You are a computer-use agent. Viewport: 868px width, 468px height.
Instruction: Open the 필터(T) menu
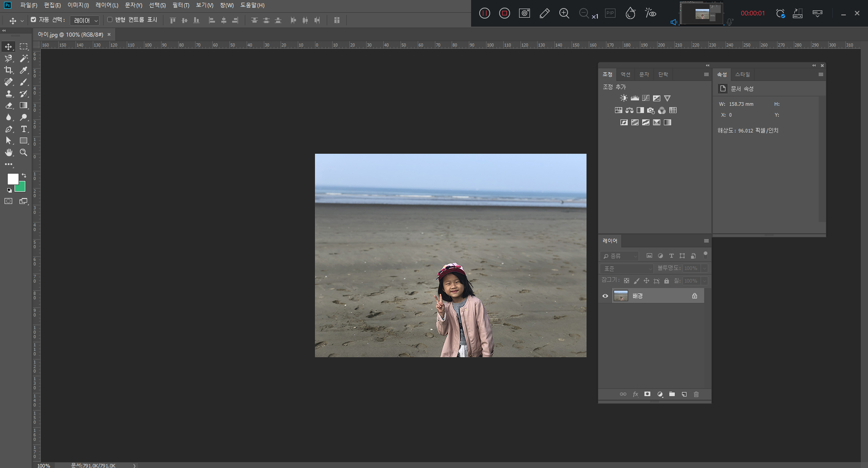click(x=181, y=5)
